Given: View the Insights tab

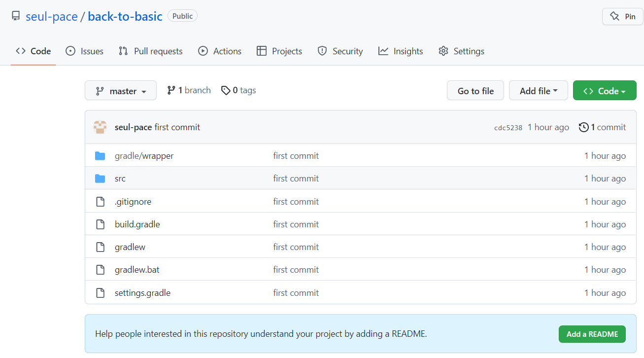Looking at the screenshot, I should pos(401,51).
